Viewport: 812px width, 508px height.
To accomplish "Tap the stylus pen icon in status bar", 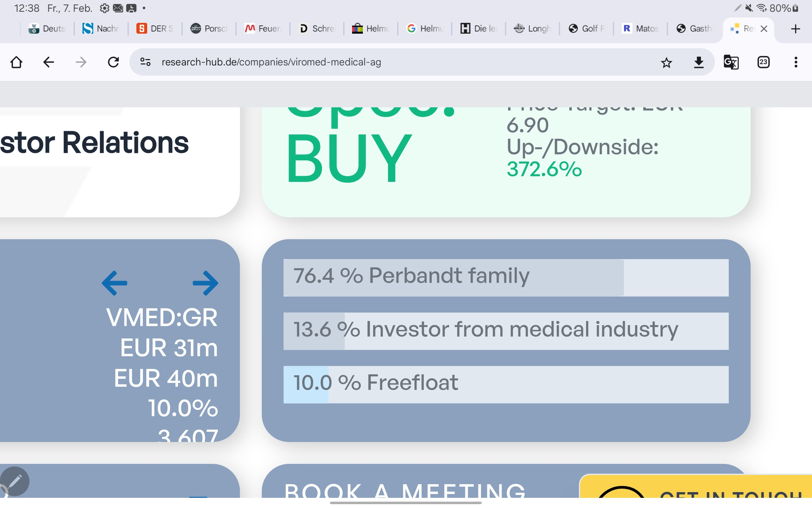I will click(737, 8).
